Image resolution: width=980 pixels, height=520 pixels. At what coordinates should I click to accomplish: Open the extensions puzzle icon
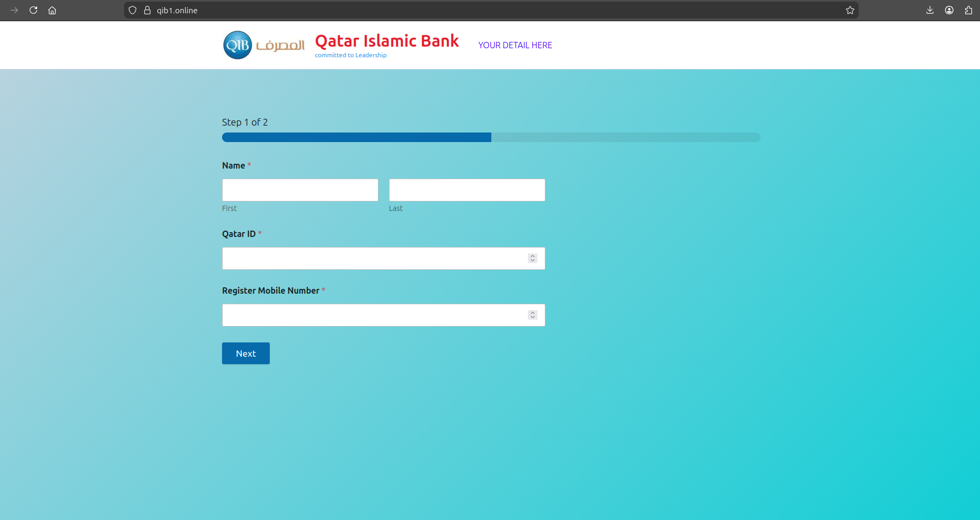click(968, 10)
